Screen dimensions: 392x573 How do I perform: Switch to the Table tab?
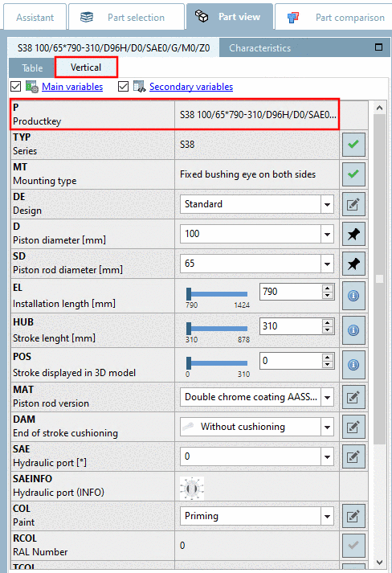point(32,68)
